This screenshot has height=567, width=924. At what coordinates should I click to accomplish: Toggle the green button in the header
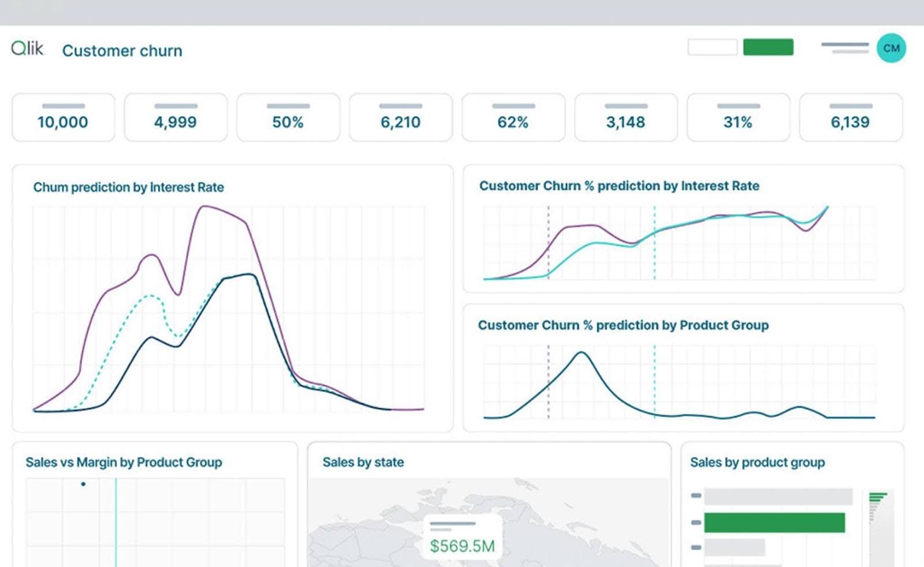pyautogui.click(x=767, y=47)
